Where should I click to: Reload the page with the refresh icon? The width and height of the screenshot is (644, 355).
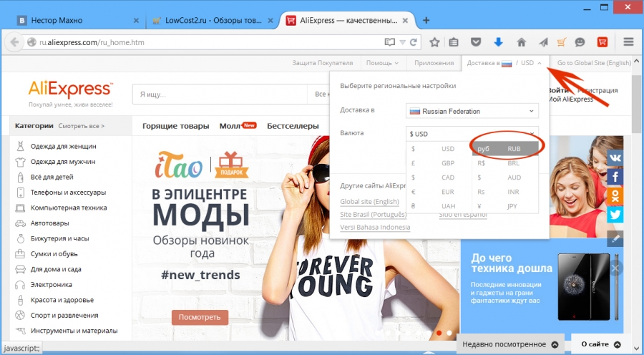414,42
